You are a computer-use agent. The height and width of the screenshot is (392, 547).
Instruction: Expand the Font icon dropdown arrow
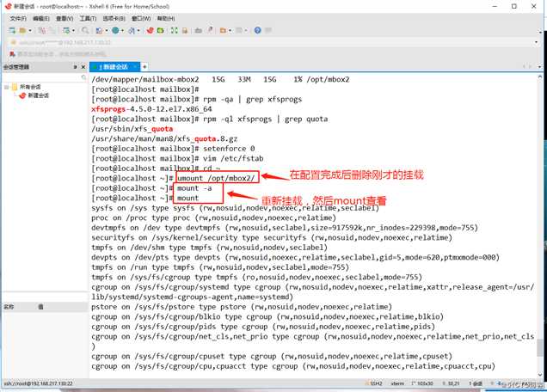tap(138, 31)
